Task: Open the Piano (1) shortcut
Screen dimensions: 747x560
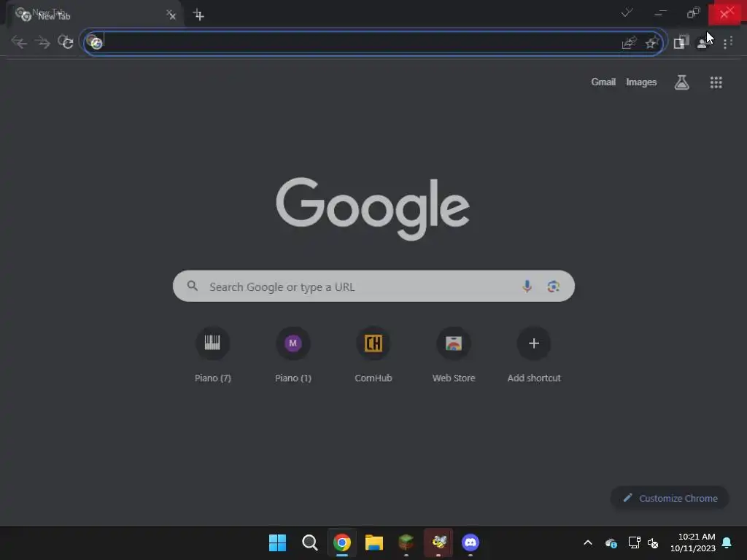Action: coord(293,355)
